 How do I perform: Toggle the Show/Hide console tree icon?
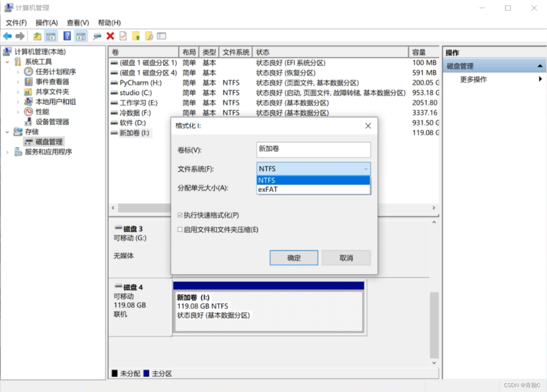point(51,36)
